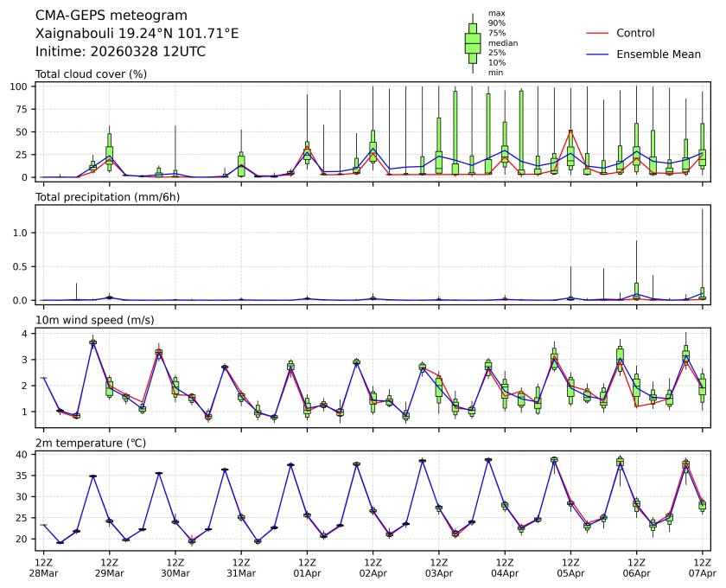Screen dimensions: 726x588
Task: Click the 'max' label in boxplot legend
Action: pos(496,14)
